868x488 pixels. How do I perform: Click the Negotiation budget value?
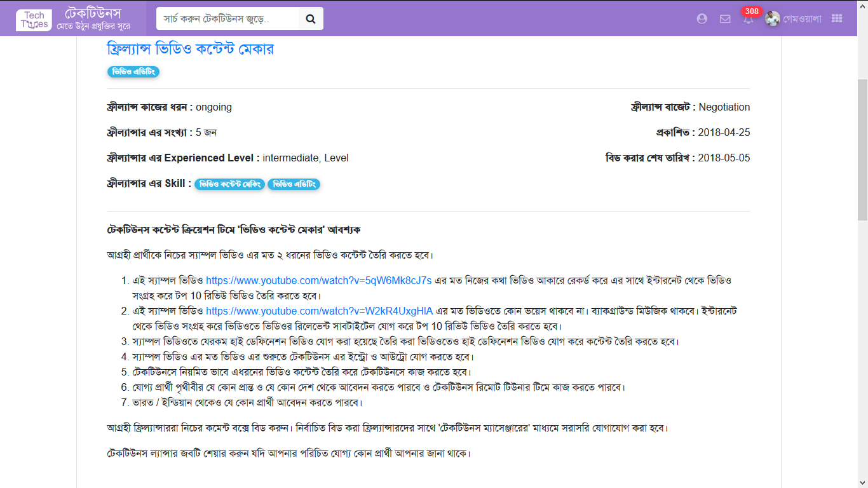[724, 107]
